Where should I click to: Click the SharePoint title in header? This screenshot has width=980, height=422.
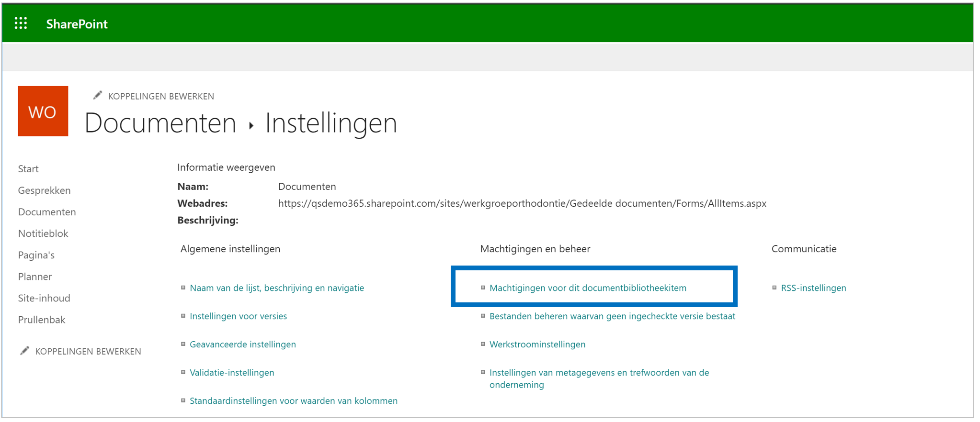[77, 24]
